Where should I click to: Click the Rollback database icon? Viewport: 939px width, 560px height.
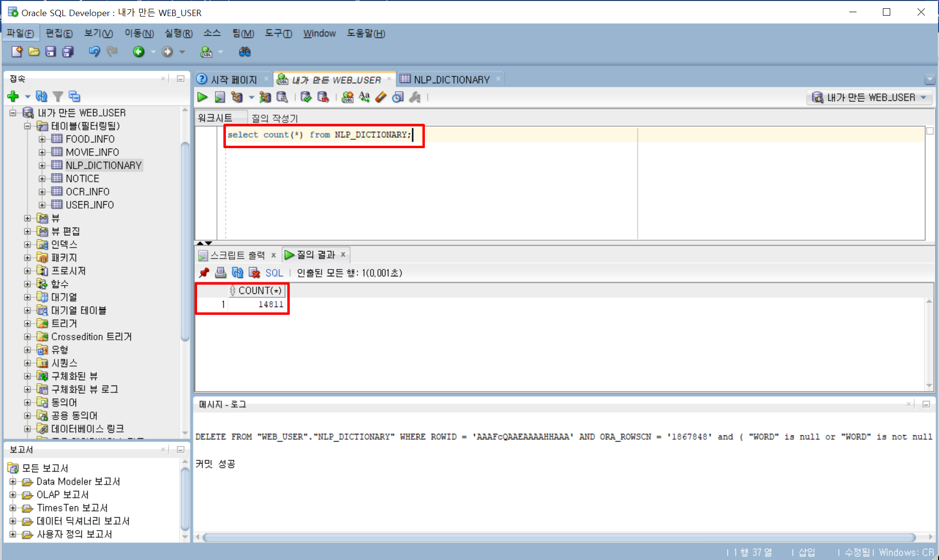point(323,97)
